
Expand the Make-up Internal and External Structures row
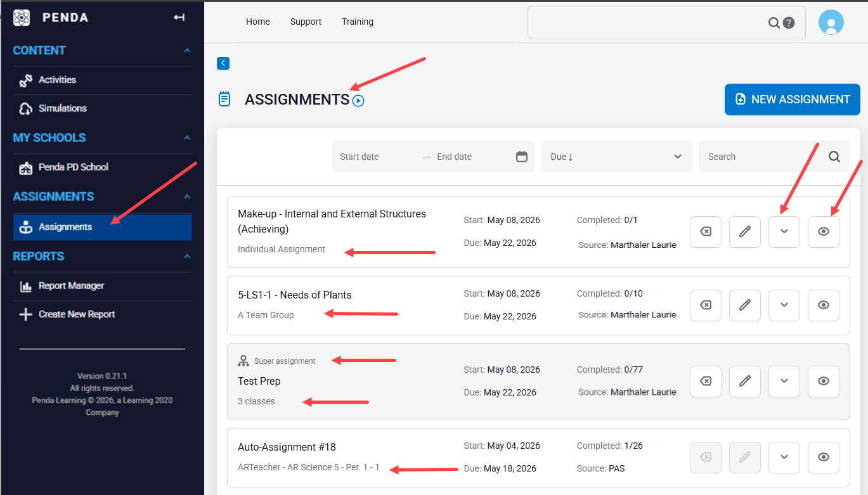784,232
